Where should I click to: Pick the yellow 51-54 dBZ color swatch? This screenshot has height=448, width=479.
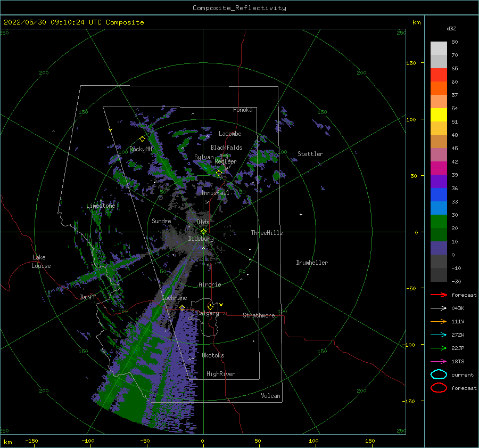pos(439,115)
